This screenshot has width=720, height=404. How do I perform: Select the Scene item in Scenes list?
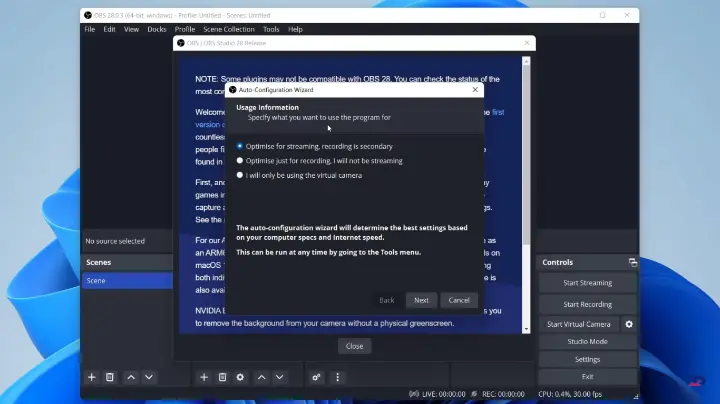(x=127, y=281)
